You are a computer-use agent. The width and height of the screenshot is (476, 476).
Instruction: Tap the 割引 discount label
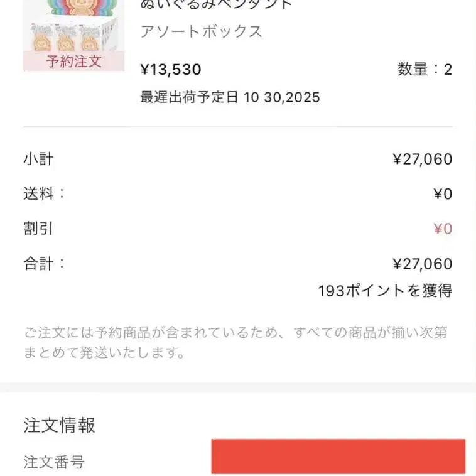(x=38, y=229)
